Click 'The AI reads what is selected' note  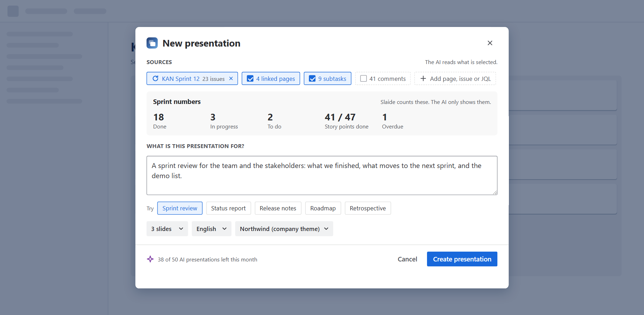tap(461, 62)
